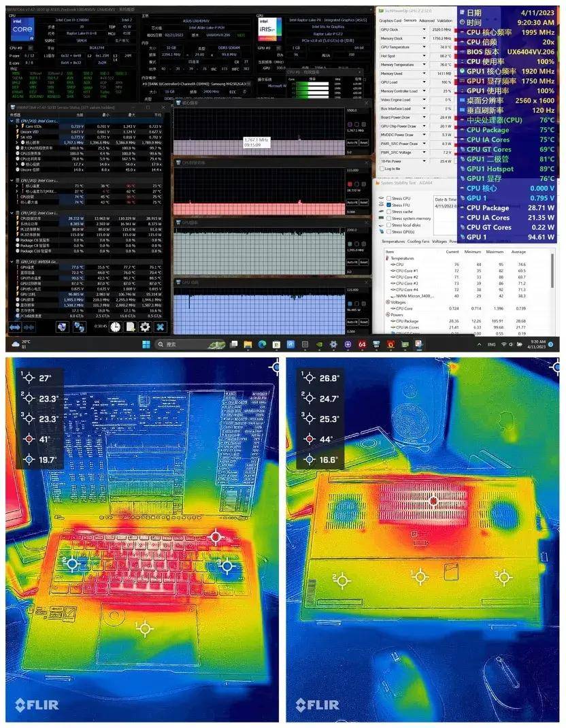
Task: Switch to the Advanced tab in GPU-Z
Action: pyautogui.click(x=427, y=20)
